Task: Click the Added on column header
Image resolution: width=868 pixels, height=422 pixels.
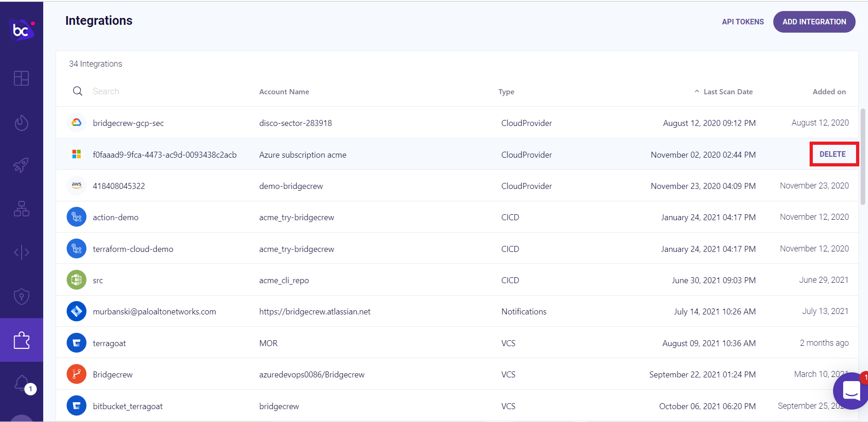Action: pyautogui.click(x=829, y=91)
